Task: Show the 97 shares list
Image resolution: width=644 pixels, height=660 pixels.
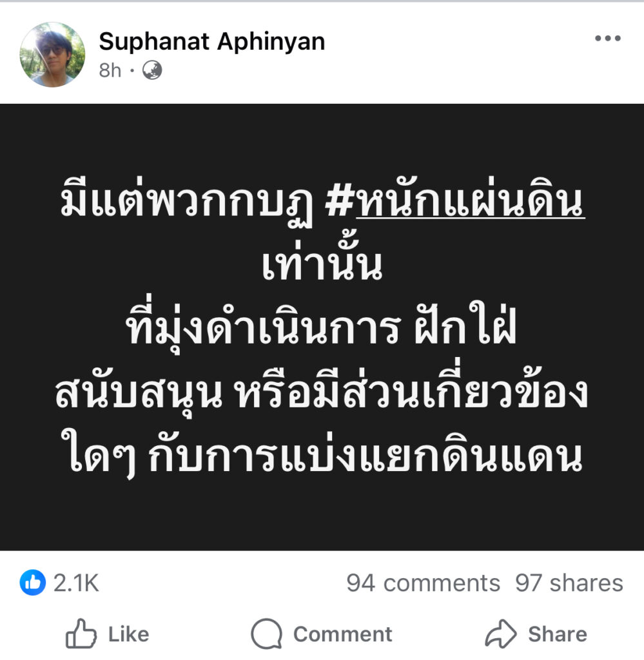Action: point(569,583)
